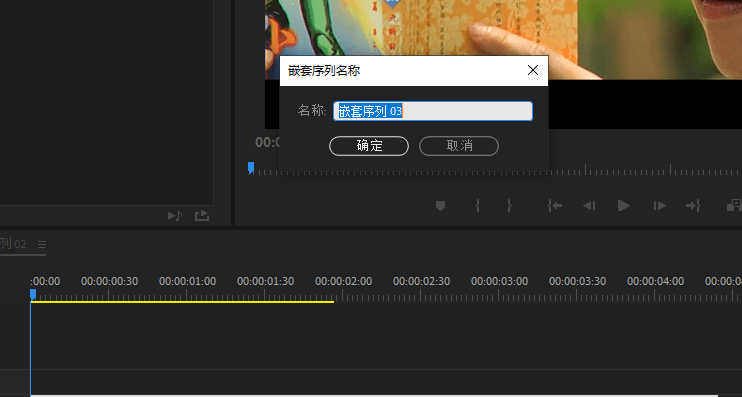The image size is (742, 397).
Task: Click timeline ruler at 00:00:01:00
Action: coord(187,281)
